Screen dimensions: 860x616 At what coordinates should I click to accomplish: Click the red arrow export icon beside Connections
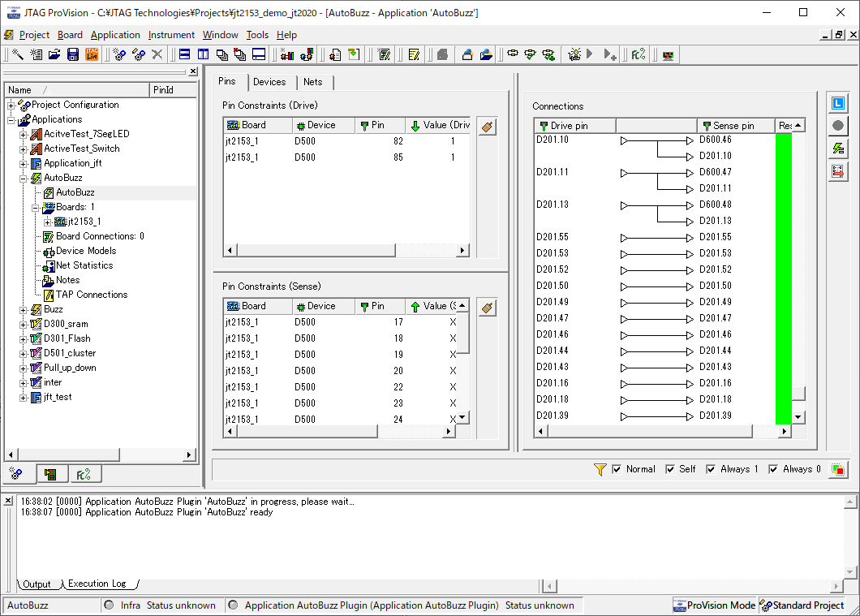(x=837, y=172)
